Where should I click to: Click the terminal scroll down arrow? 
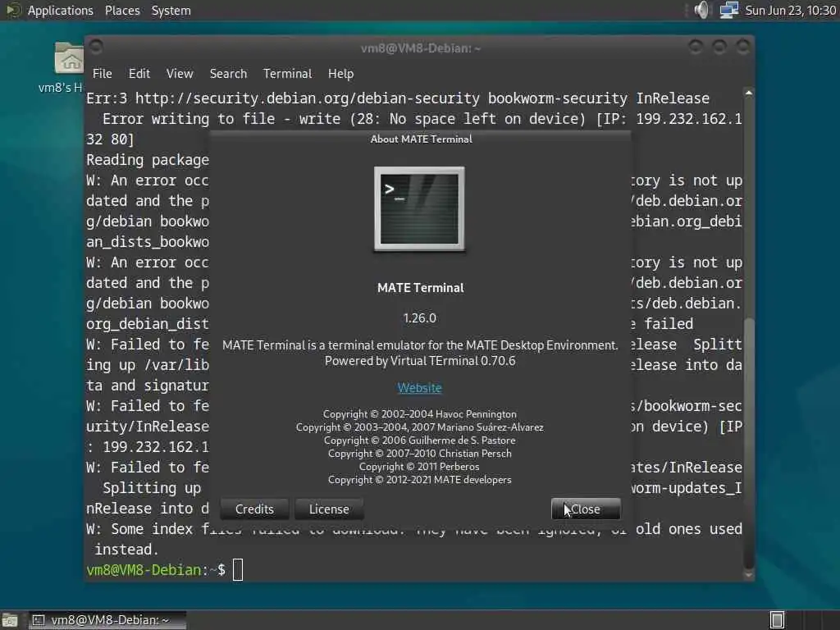click(749, 575)
